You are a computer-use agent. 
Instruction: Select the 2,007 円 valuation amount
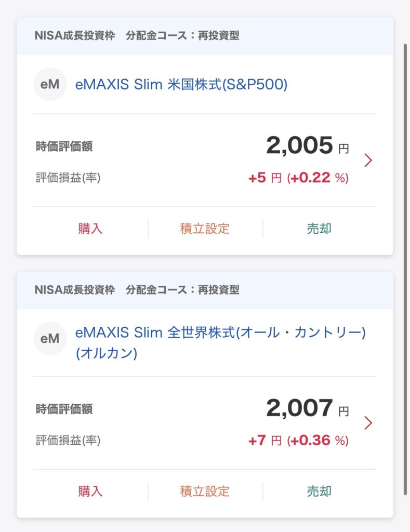(307, 408)
